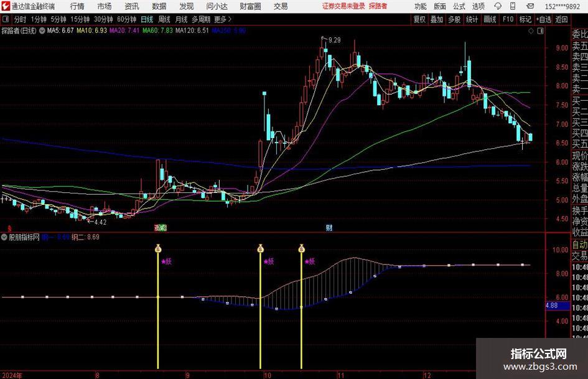Screen dimensions: 588x379
Task: Switch to 30分钟 period tab
Action: (x=103, y=19)
